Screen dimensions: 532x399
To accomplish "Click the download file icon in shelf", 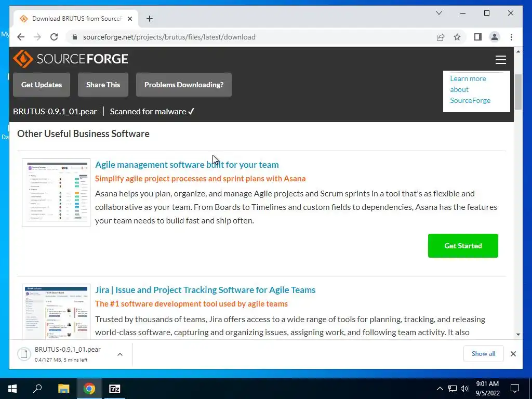I will [x=24, y=354].
